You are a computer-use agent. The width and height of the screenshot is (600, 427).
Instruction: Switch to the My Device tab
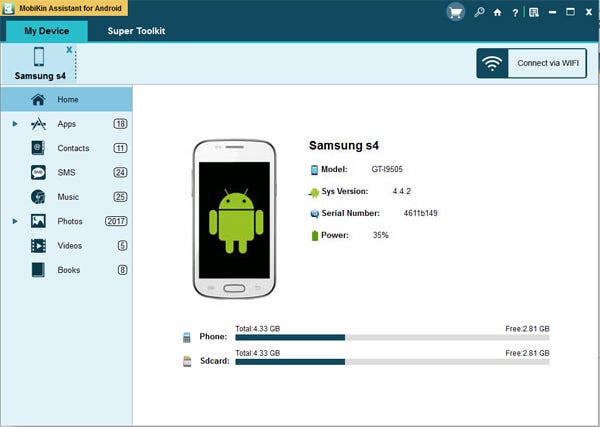47,31
